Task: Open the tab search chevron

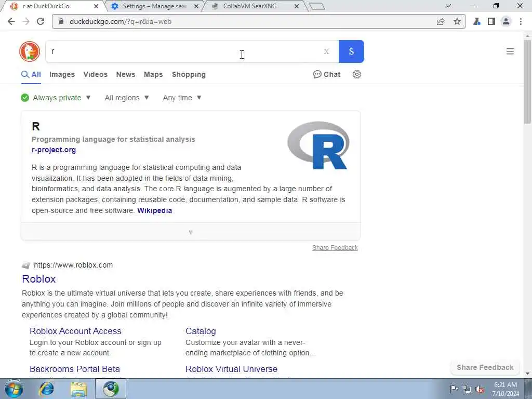Action: point(448,6)
